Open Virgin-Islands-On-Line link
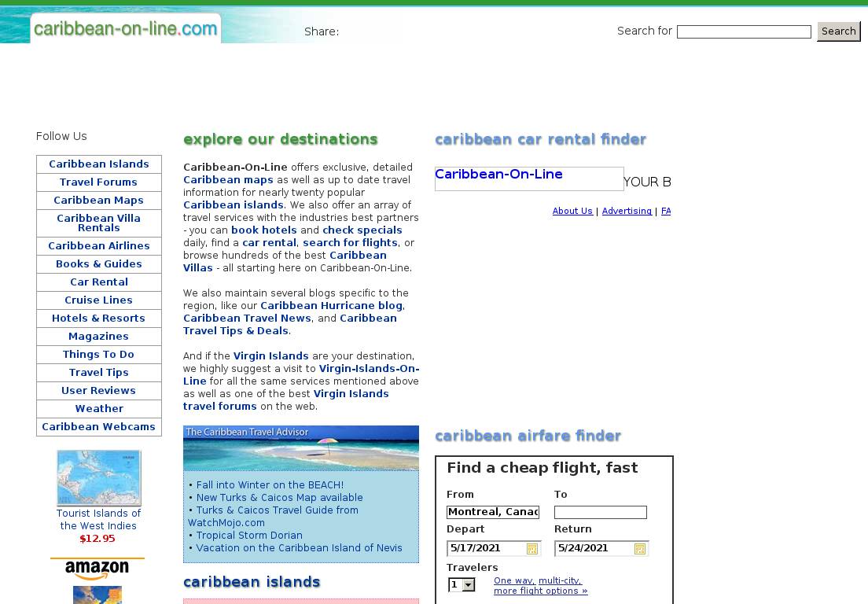This screenshot has height=604, width=868. (x=301, y=375)
